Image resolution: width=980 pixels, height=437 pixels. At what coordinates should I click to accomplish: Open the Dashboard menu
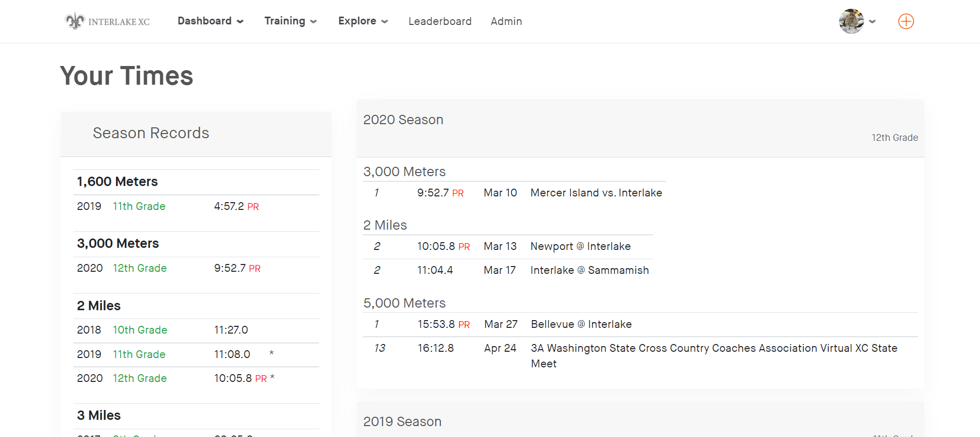pyautogui.click(x=211, y=21)
